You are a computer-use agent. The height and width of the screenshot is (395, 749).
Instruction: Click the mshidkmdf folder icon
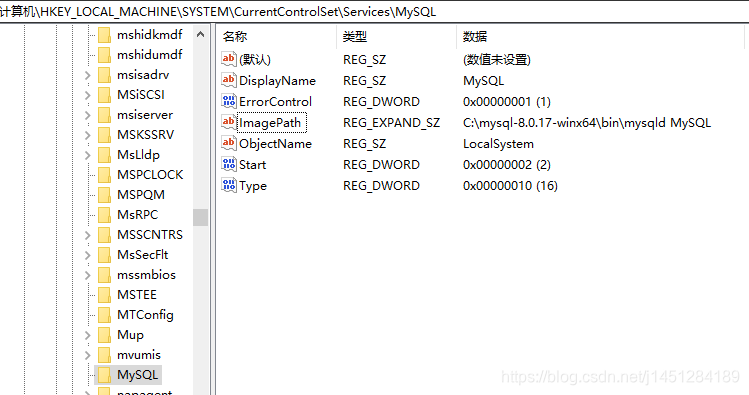tap(104, 35)
